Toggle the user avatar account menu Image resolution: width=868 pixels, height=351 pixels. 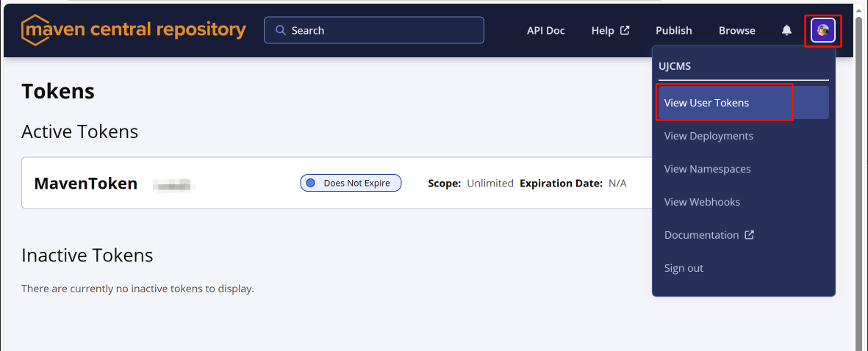click(822, 30)
